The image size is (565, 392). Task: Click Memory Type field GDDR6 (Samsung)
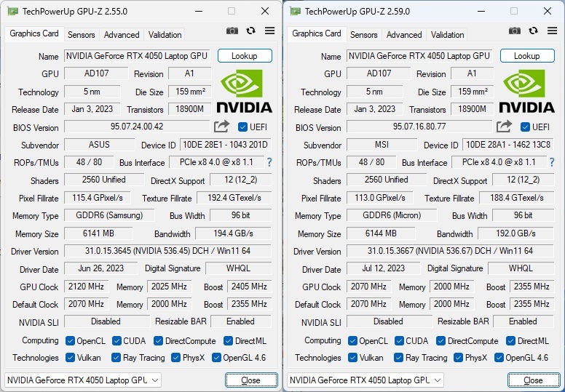click(x=109, y=215)
